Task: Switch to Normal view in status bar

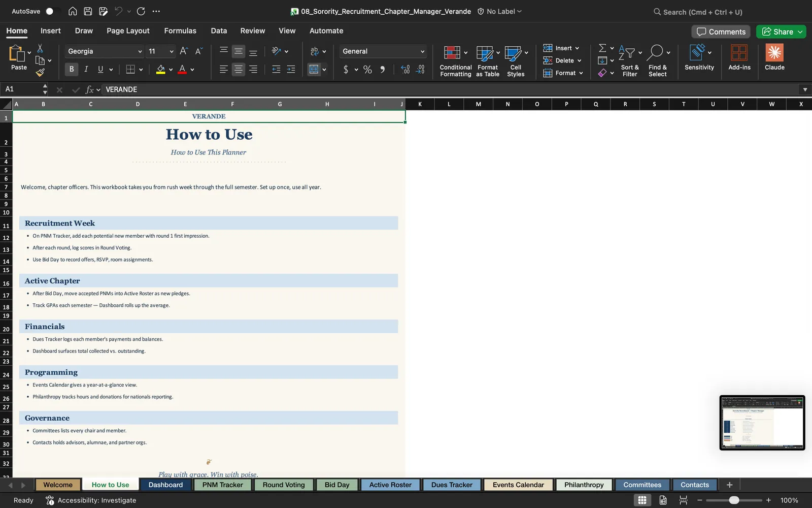Action: tap(642, 500)
